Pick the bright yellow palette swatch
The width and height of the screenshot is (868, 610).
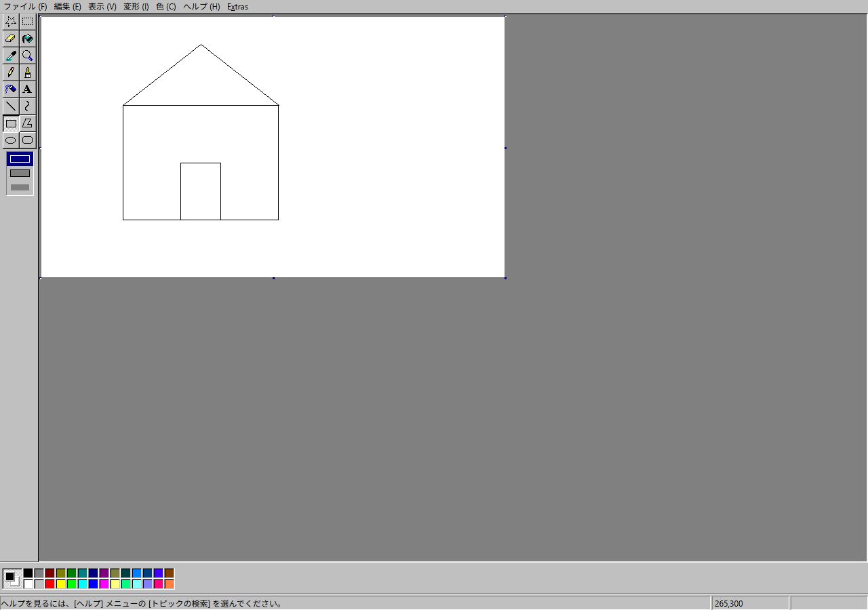click(60, 584)
